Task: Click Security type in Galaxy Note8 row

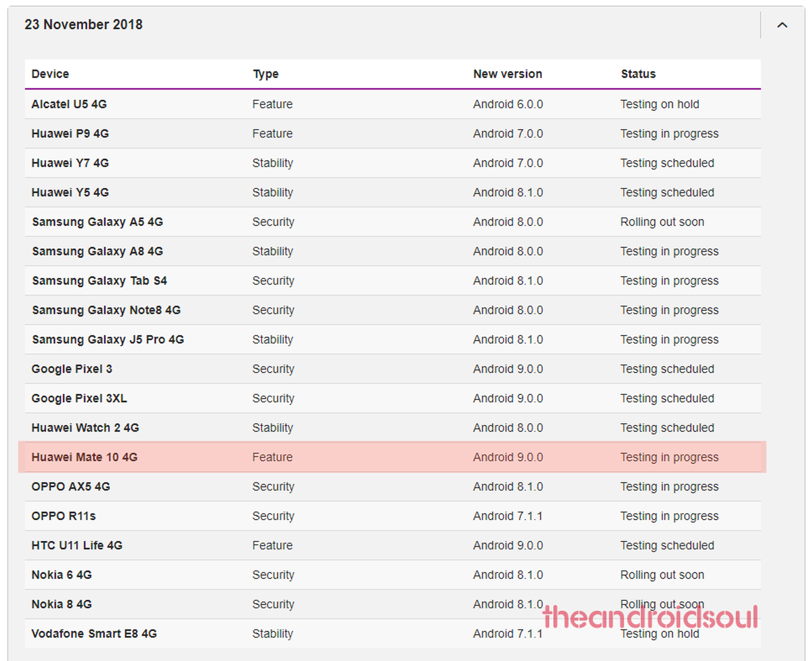Action: pos(273,310)
